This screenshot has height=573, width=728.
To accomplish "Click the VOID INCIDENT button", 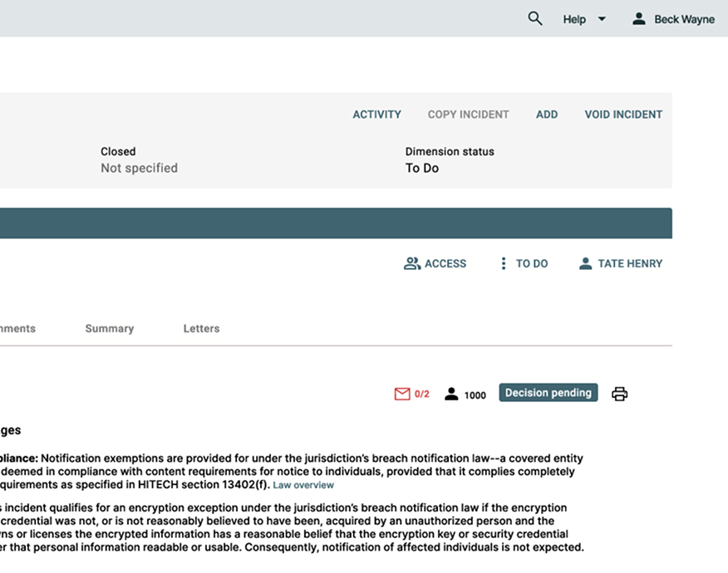I will pyautogui.click(x=623, y=115).
